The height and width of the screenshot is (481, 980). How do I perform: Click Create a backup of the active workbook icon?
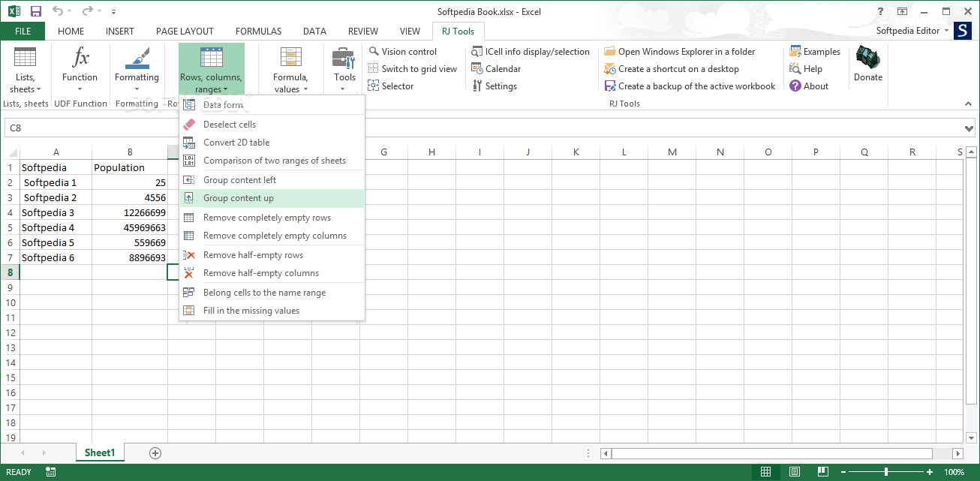click(610, 86)
